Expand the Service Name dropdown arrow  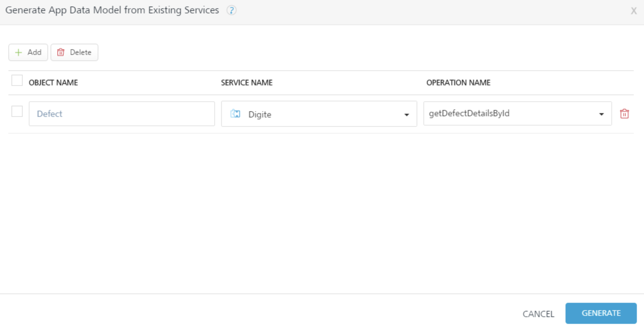[406, 115]
